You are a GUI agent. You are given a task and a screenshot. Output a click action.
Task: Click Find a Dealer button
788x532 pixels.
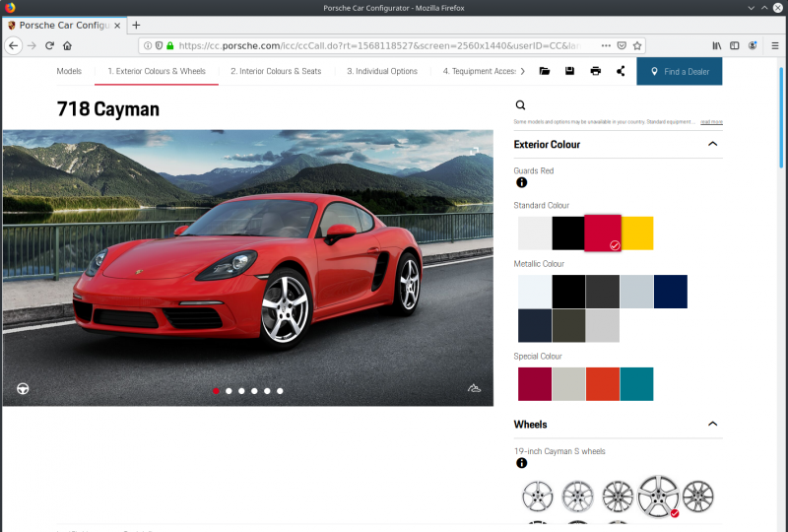coord(680,71)
